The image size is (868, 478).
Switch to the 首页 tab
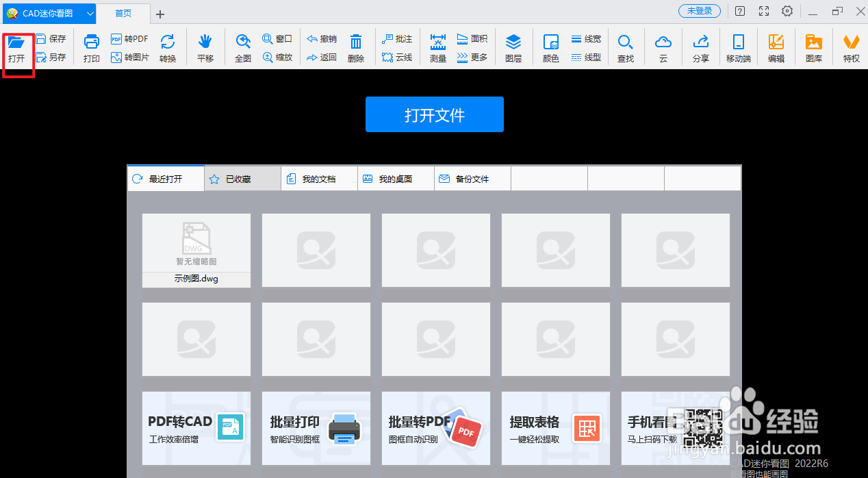click(123, 14)
